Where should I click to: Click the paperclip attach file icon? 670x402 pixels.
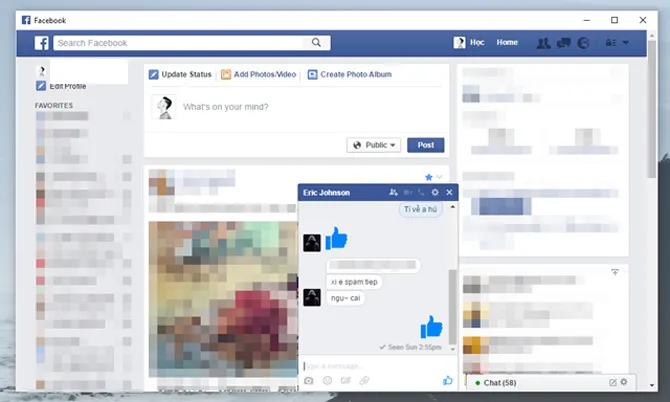(x=364, y=381)
